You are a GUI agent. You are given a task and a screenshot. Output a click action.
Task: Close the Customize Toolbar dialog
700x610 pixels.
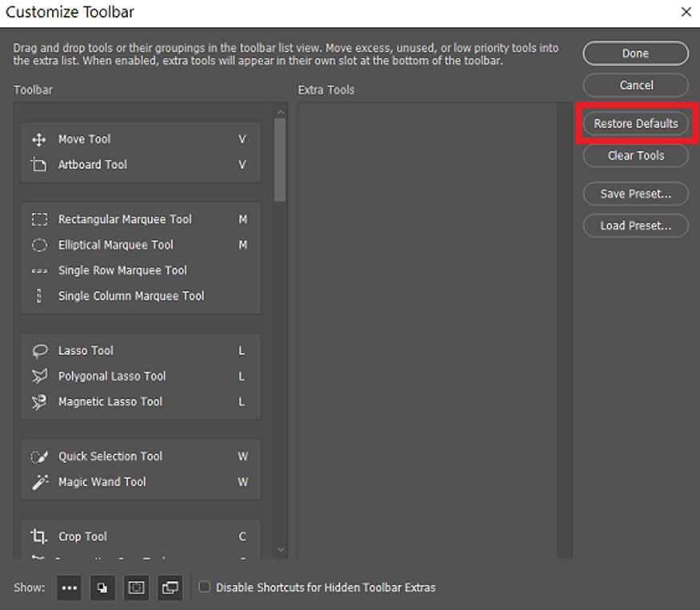coord(686,12)
